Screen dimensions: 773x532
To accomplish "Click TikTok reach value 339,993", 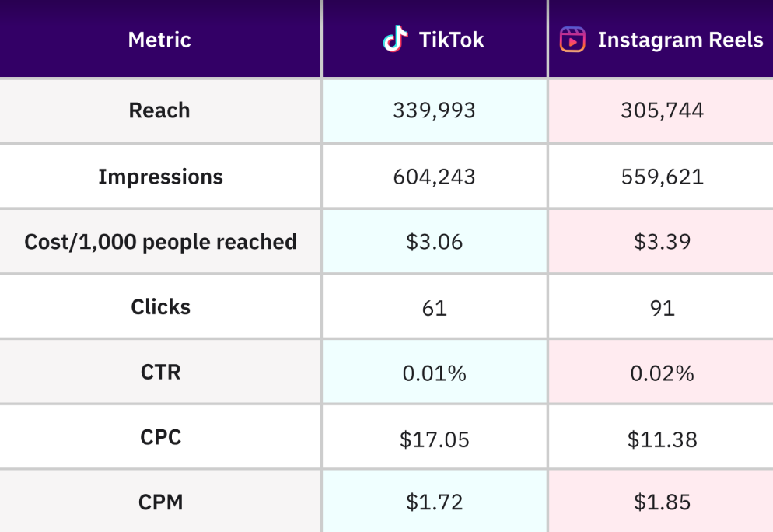I will [x=434, y=110].
